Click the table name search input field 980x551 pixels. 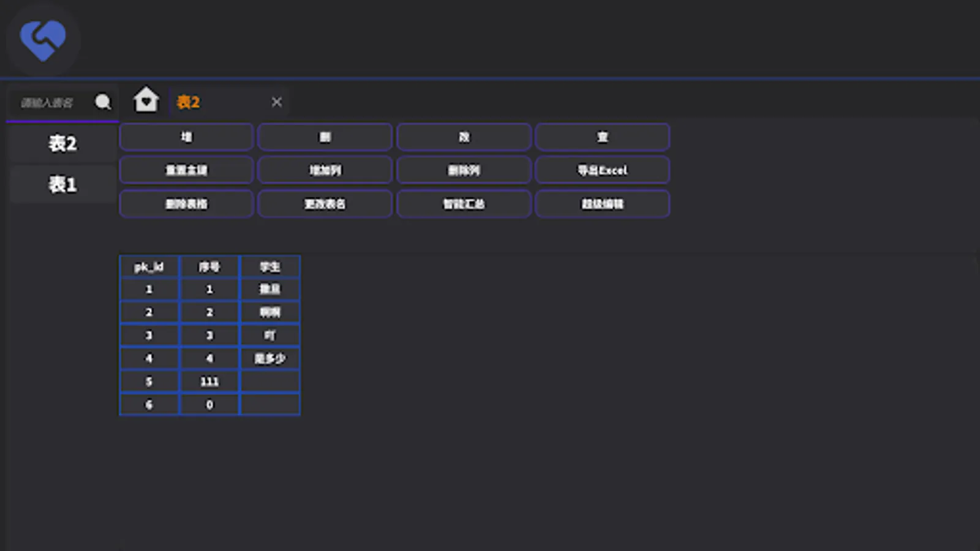pyautogui.click(x=52, y=102)
